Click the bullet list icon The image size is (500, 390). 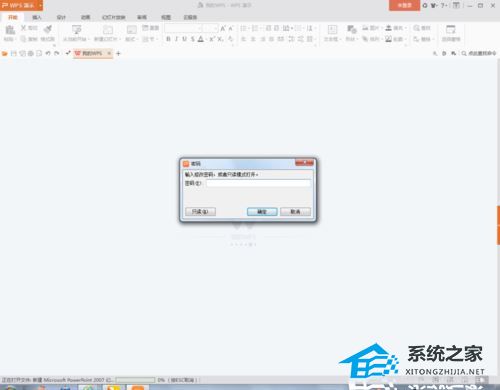(x=243, y=28)
